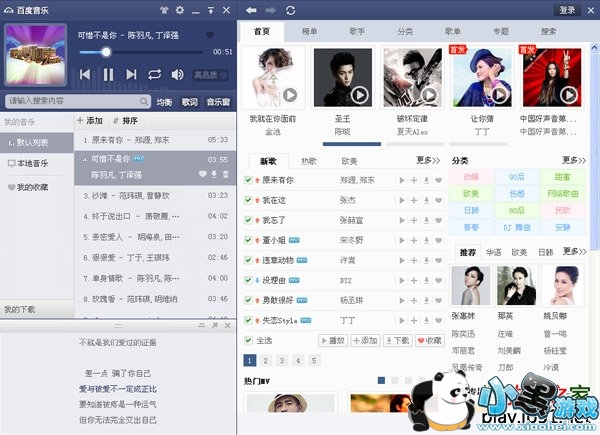This screenshot has height=435, width=600.
Task: Uncheck the 原来有你 checkbox
Action: click(248, 180)
